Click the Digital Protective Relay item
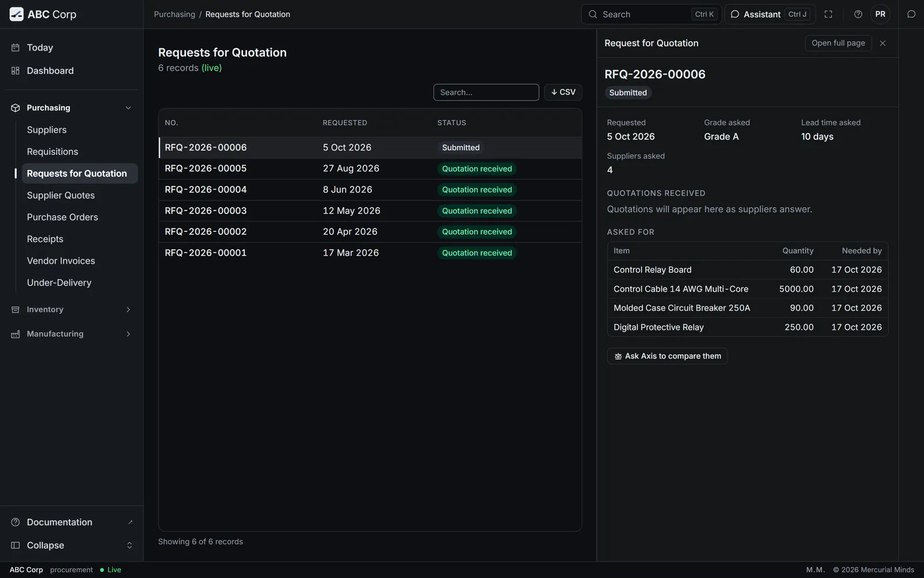 point(747,327)
